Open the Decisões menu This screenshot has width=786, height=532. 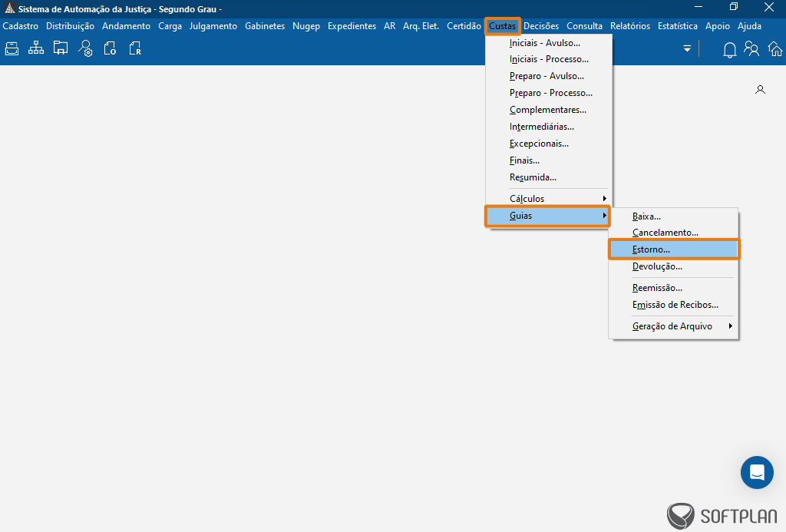(x=541, y=26)
